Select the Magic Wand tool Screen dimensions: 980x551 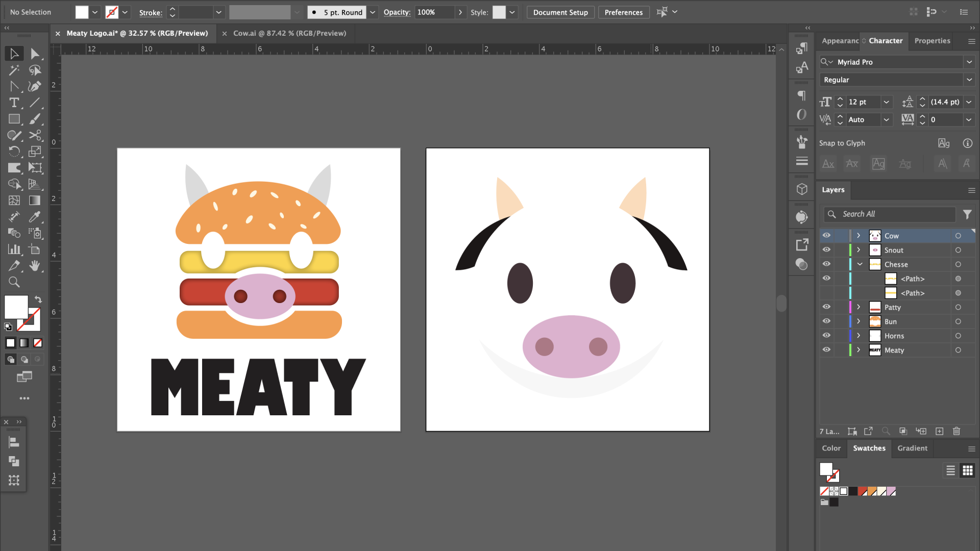[14, 70]
